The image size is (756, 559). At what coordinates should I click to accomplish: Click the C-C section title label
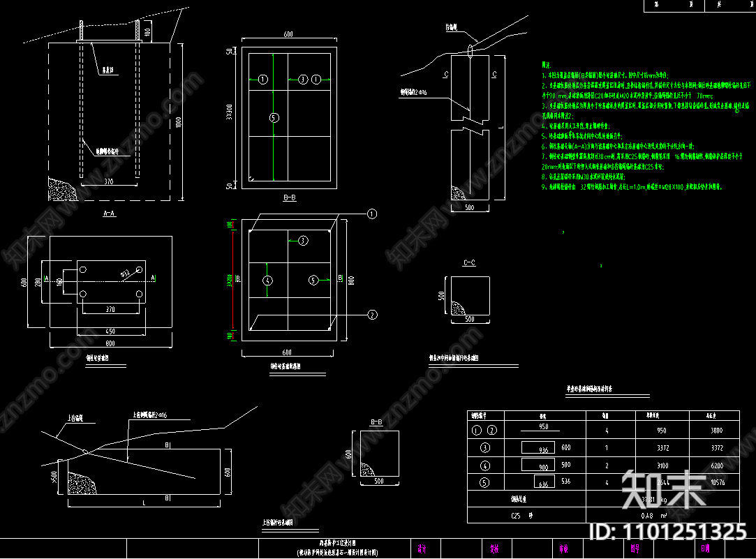469,263
